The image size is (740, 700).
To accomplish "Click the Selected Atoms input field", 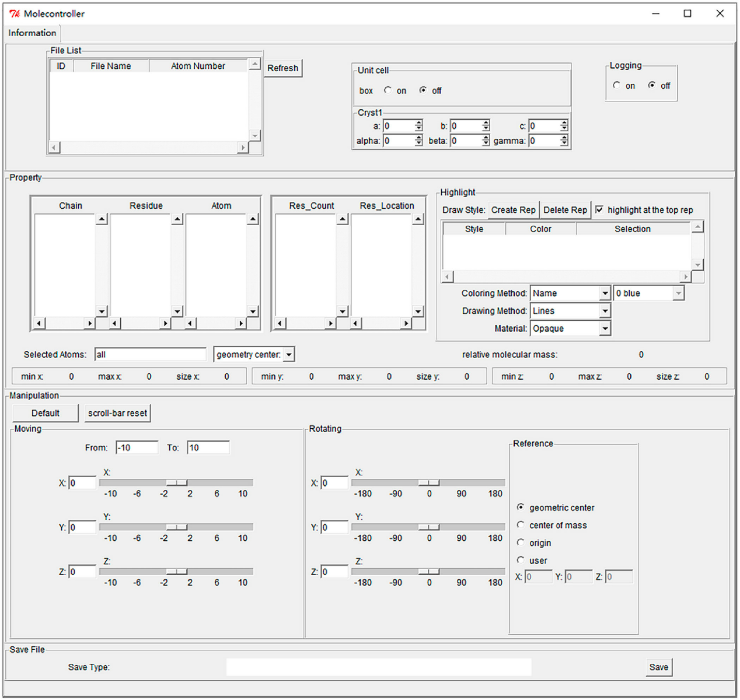I will (150, 355).
